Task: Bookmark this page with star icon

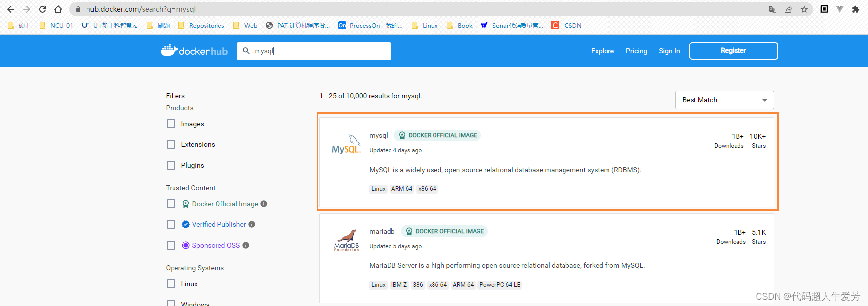Action: [x=804, y=9]
